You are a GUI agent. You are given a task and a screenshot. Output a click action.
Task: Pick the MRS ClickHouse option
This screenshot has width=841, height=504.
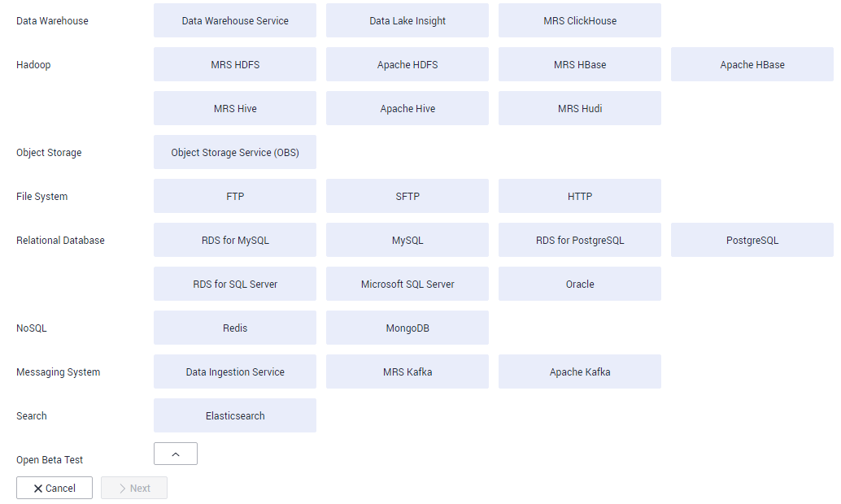click(580, 21)
